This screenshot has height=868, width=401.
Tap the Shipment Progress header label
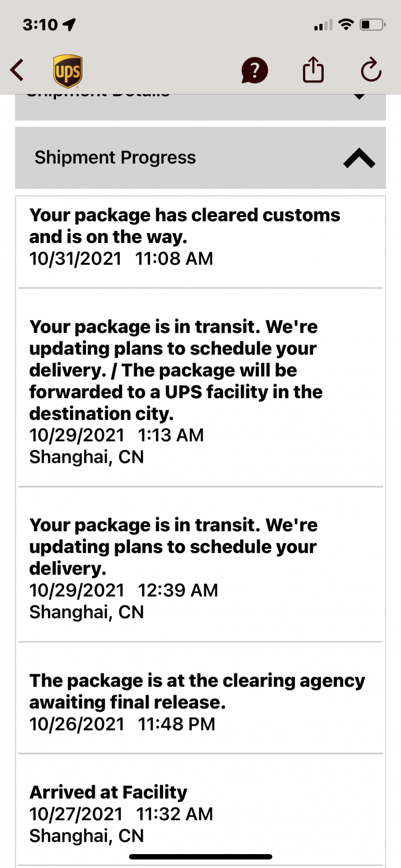(115, 158)
